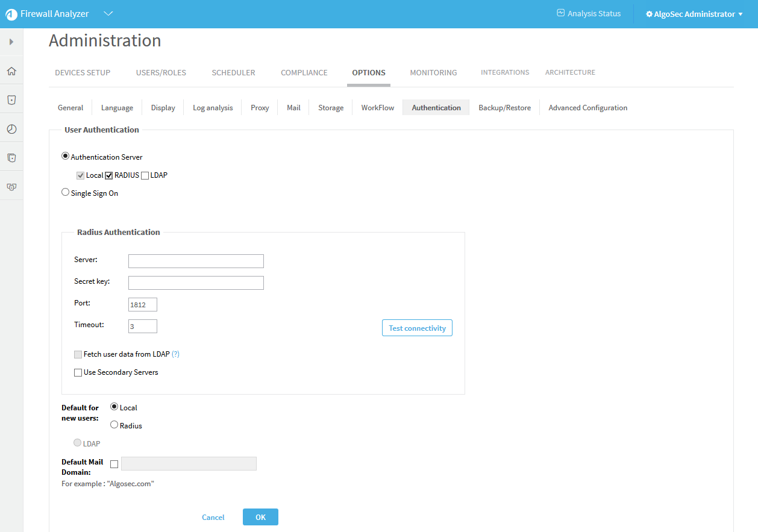This screenshot has height=532, width=758.
Task: Click the single shield device icon in sidebar
Action: pyautogui.click(x=11, y=100)
